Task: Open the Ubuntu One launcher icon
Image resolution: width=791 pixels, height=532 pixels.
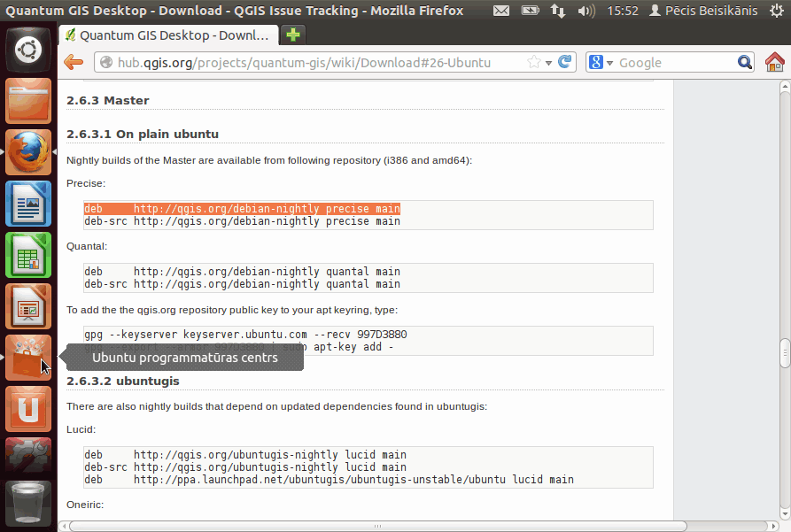Action: pyautogui.click(x=28, y=409)
